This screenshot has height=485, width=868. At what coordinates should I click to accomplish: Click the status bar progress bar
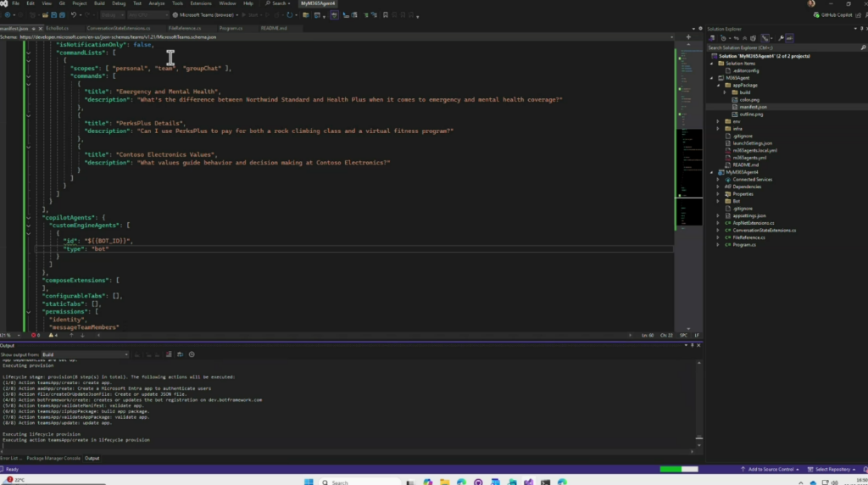(679, 470)
